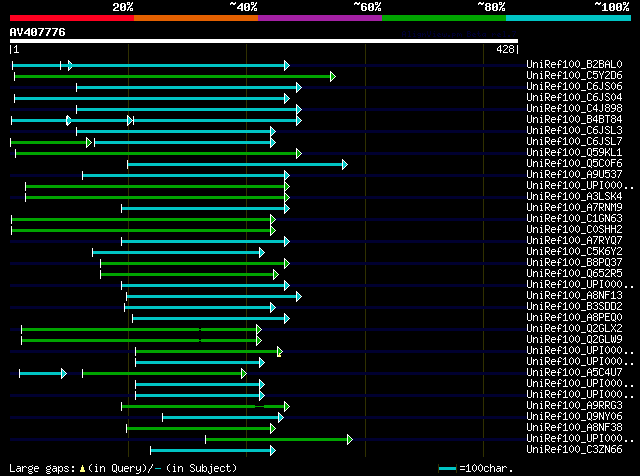This screenshot has height=476, width=640.
Task: Click the green alignment bar for Q2GLX2
Action: [x=139, y=329]
